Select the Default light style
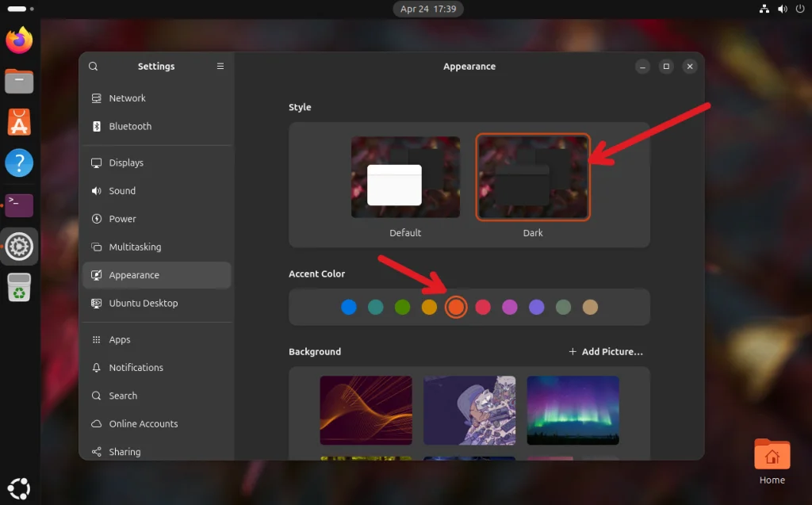 click(x=405, y=177)
